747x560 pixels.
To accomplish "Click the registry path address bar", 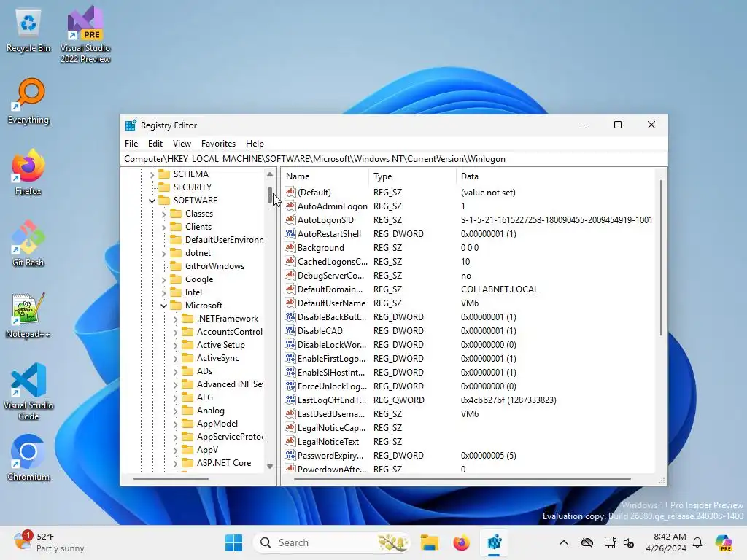I will click(393, 158).
